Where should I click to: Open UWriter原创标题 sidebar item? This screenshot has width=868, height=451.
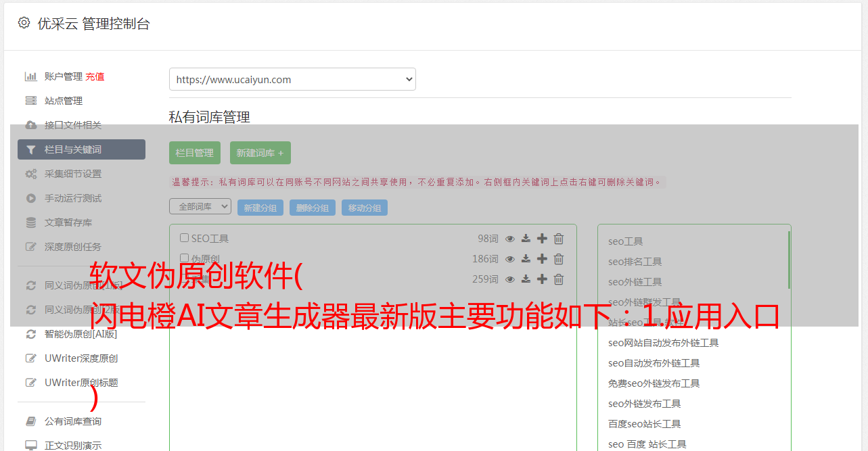tap(81, 383)
